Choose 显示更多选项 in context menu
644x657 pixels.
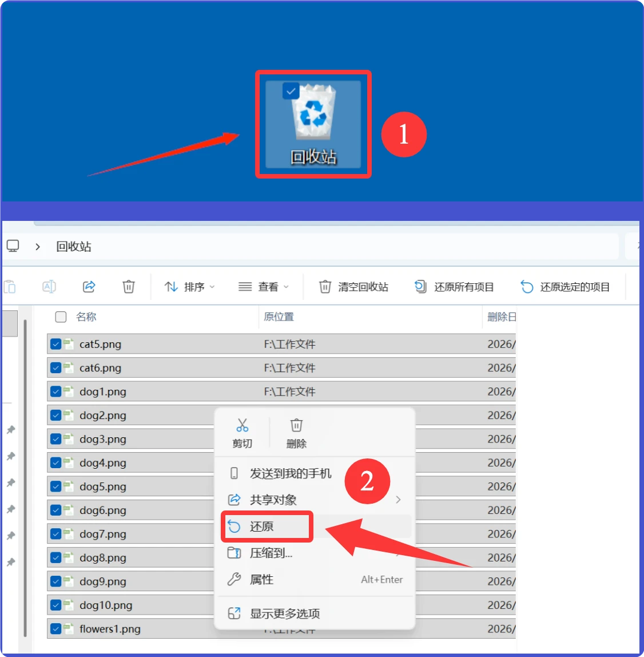coord(315,614)
